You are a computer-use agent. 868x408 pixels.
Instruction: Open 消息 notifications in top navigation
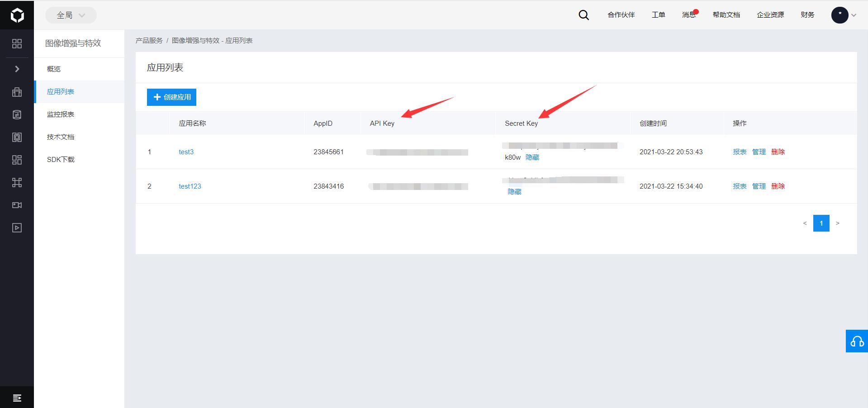(689, 15)
